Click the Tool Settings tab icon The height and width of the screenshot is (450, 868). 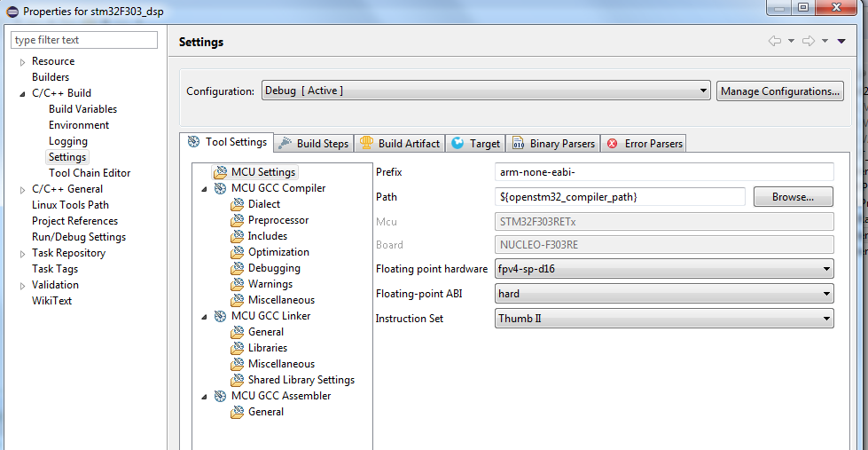pos(193,142)
